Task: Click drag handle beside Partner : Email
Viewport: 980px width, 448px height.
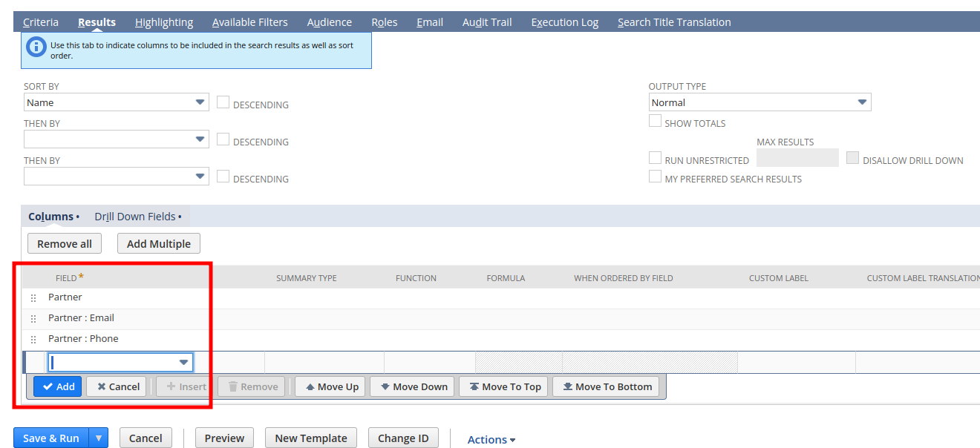Action: (x=33, y=319)
